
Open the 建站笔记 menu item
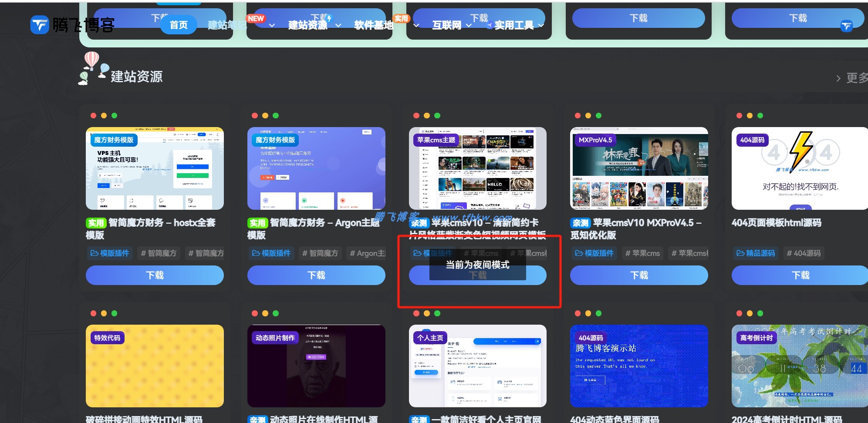pos(226,25)
